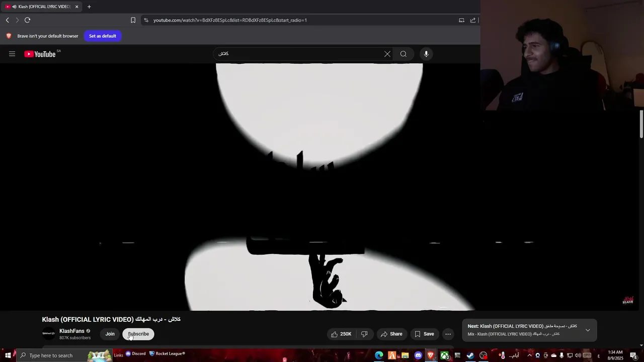Bookmark this page in Brave

pyautogui.click(x=133, y=20)
